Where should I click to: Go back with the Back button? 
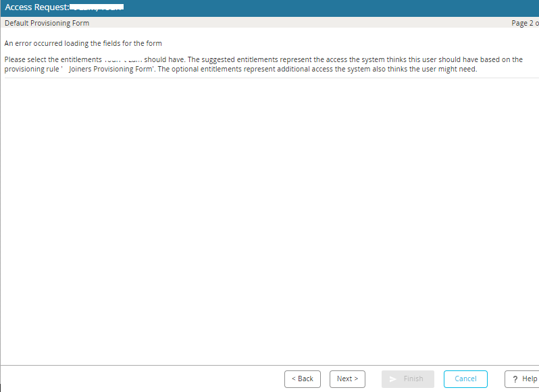point(302,379)
